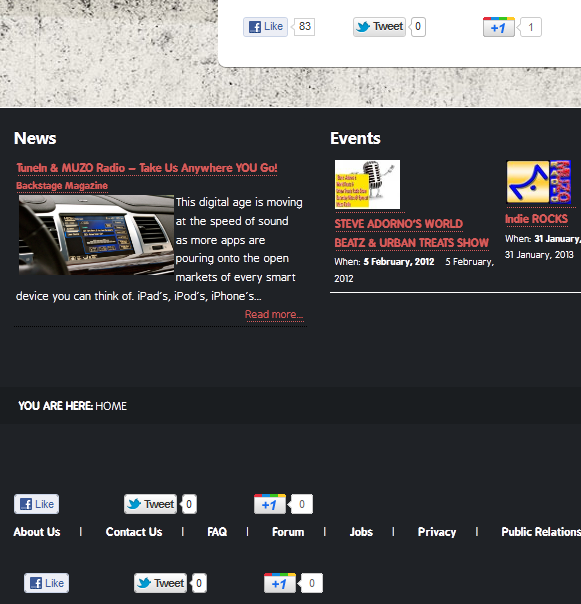The width and height of the screenshot is (581, 604).
Task: Click the Google +1 button with count 1
Action: coord(499,27)
